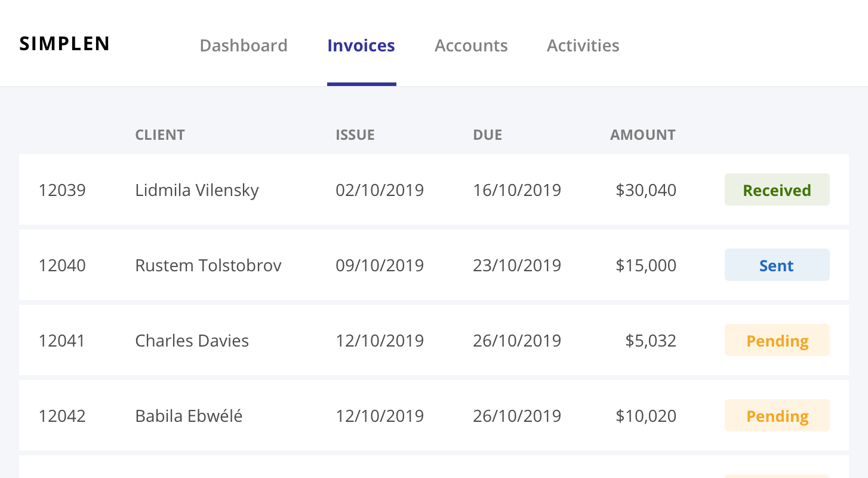Click Pending badge for Babila Ebwélé
This screenshot has width=868, height=478.
777,416
